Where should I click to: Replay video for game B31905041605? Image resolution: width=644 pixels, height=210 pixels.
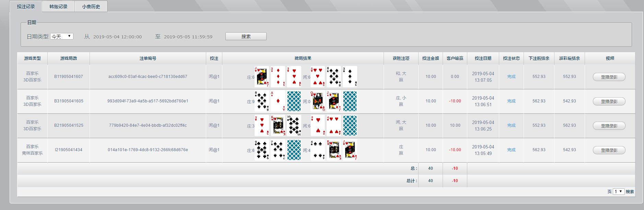pos(609,101)
